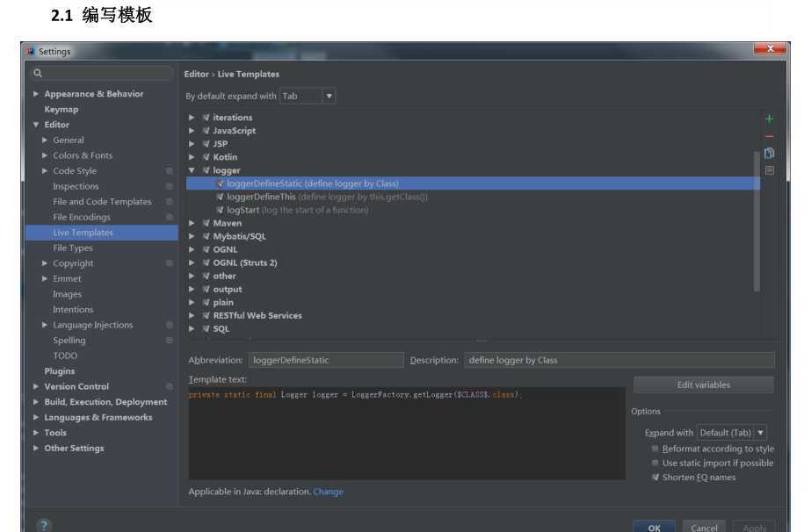Click the Apply button
The width and height of the screenshot is (811, 532).
(x=754, y=527)
